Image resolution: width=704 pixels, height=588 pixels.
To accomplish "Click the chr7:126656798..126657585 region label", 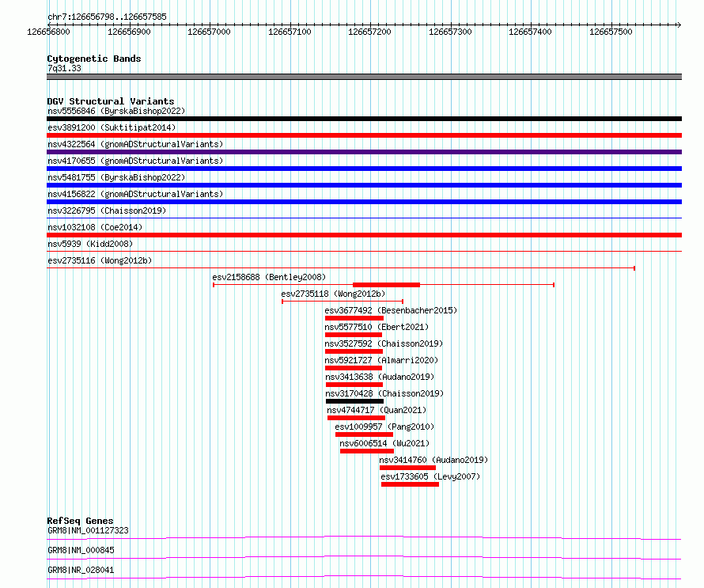I will [107, 17].
